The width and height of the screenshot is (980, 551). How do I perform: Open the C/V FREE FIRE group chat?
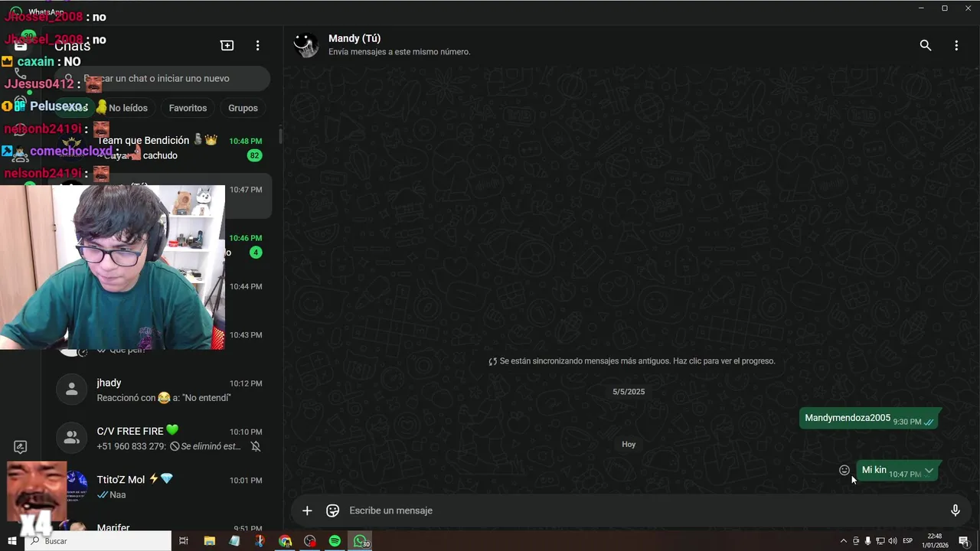(159, 438)
